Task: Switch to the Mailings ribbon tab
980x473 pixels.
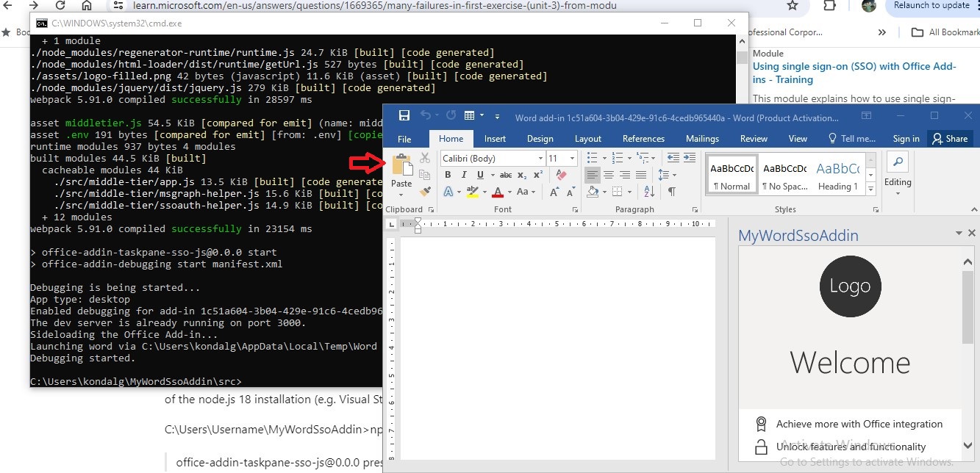Action: click(x=702, y=139)
